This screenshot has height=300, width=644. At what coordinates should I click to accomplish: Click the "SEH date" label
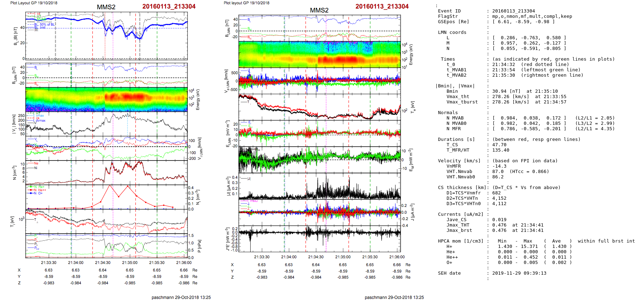(449, 273)
